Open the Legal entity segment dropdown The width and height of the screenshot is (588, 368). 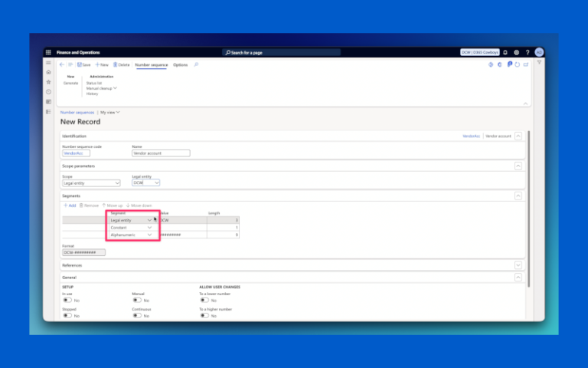point(131,220)
